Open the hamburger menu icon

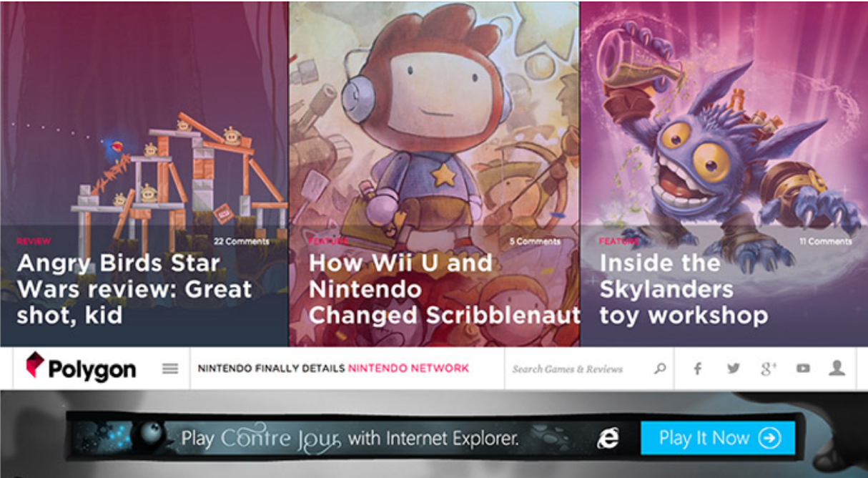coord(170,369)
